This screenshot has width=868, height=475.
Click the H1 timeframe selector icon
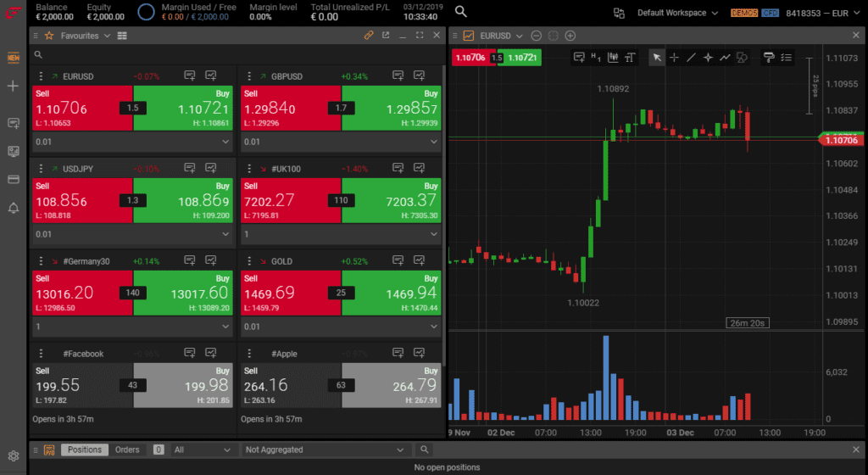[x=596, y=58]
